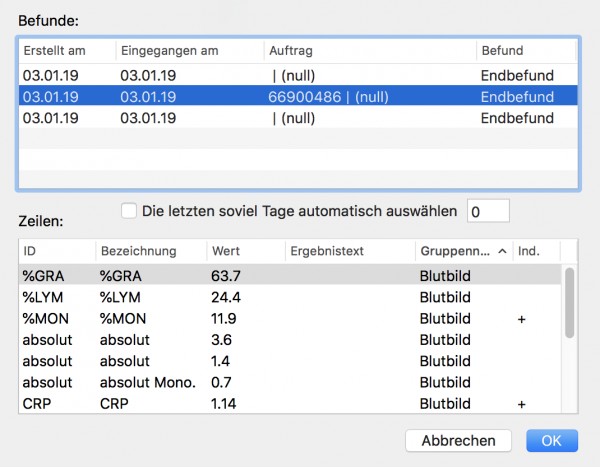Click the sort arrow on Gruppenn... column
The image size is (600, 467).
coord(502,251)
